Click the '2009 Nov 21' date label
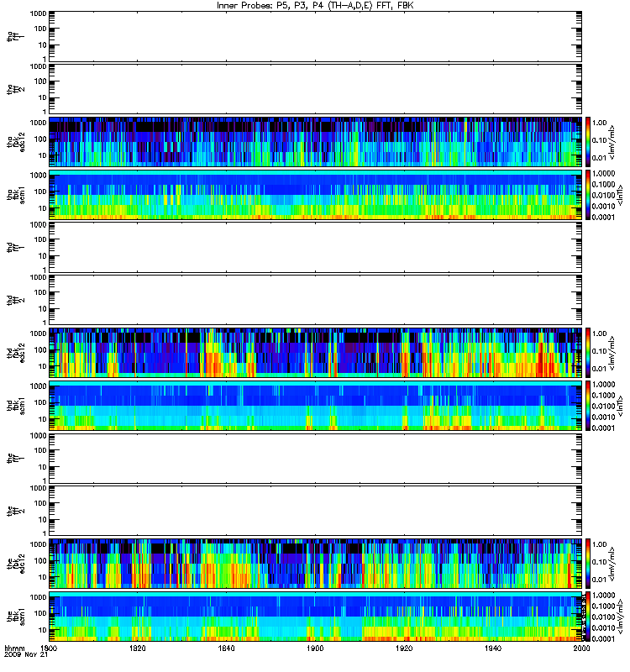 (x=26, y=655)
